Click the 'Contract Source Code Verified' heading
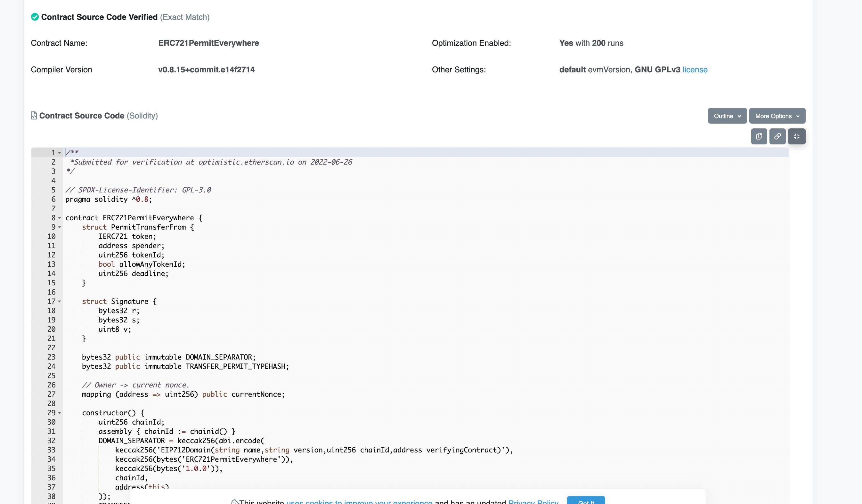The width and height of the screenshot is (862, 504). [x=99, y=17]
